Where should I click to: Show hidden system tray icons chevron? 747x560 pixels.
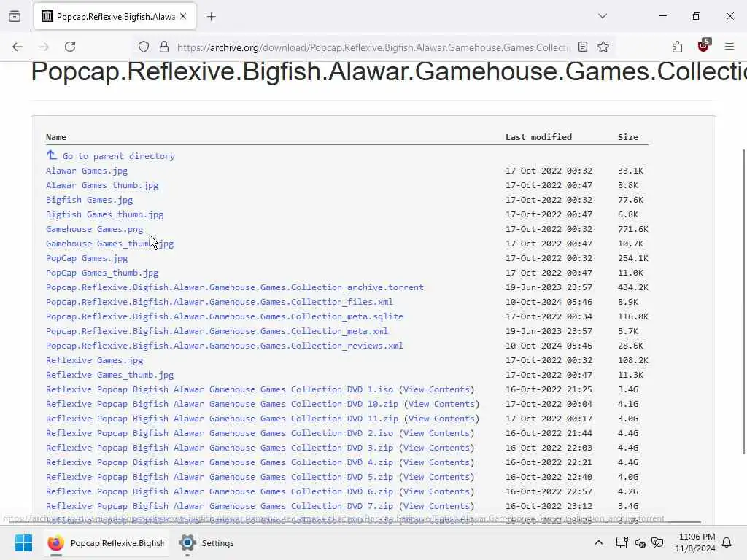point(599,542)
